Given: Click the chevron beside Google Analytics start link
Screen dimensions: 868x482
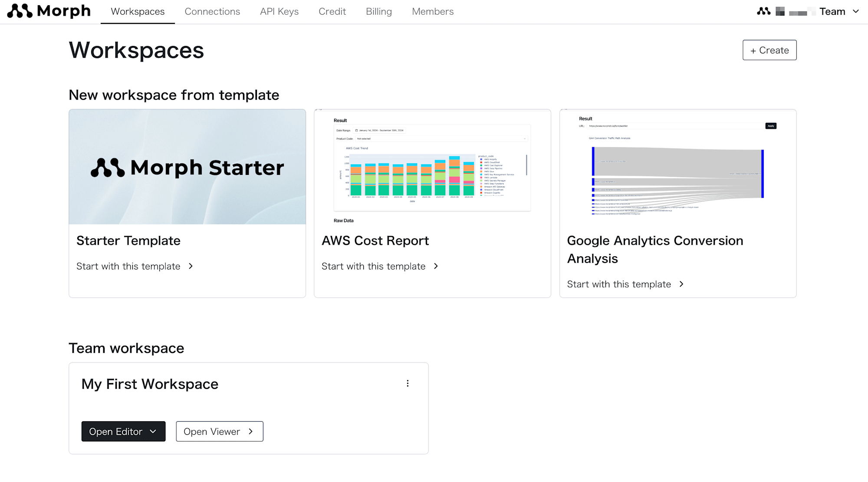Looking at the screenshot, I should pyautogui.click(x=681, y=284).
